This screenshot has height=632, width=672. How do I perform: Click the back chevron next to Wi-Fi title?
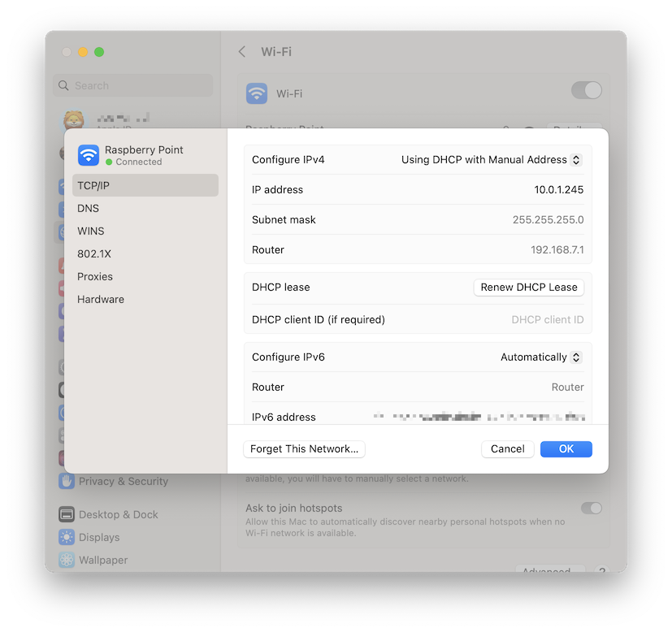tap(242, 52)
